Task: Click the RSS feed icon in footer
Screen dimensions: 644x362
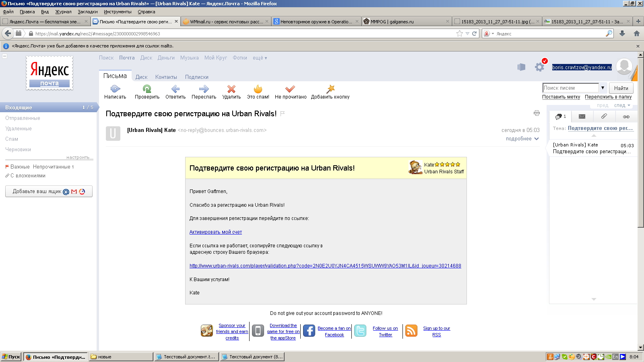Action: [x=411, y=331]
